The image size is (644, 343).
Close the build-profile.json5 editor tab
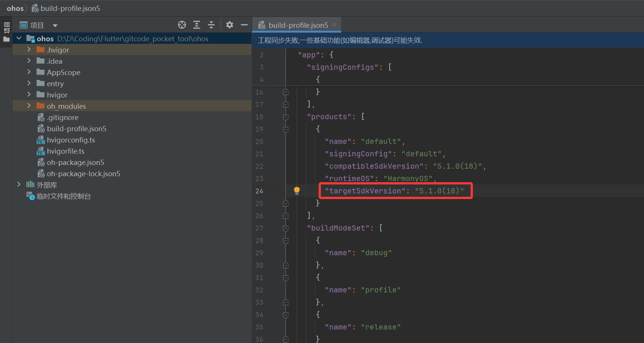[334, 25]
